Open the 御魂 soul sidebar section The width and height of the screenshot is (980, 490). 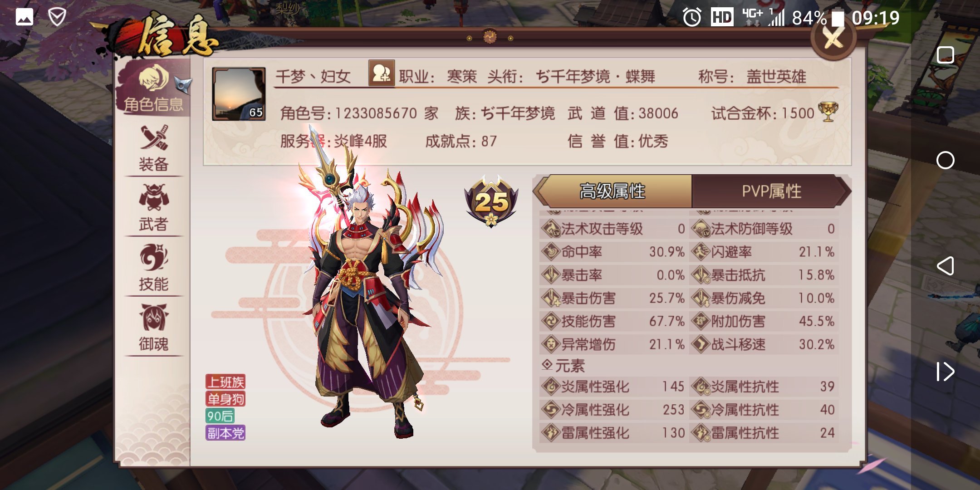tap(153, 328)
